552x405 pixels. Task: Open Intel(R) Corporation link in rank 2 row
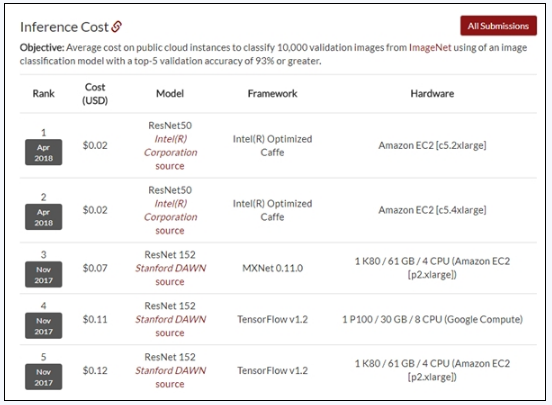pyautogui.click(x=170, y=210)
